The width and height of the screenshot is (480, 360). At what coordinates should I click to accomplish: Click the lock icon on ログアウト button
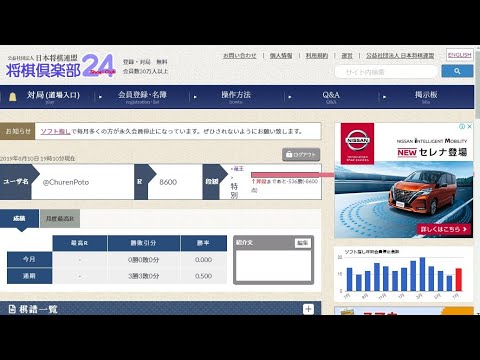pyautogui.click(x=289, y=154)
